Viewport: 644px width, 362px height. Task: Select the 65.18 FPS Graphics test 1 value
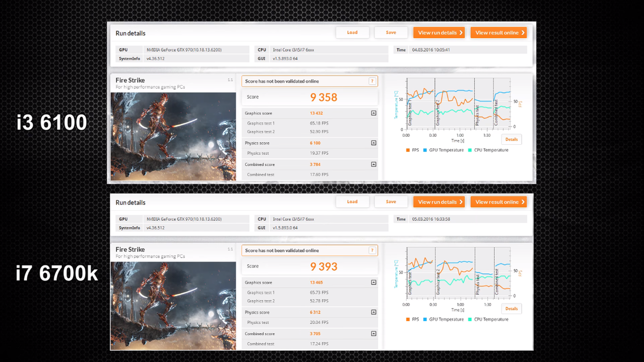point(319,123)
